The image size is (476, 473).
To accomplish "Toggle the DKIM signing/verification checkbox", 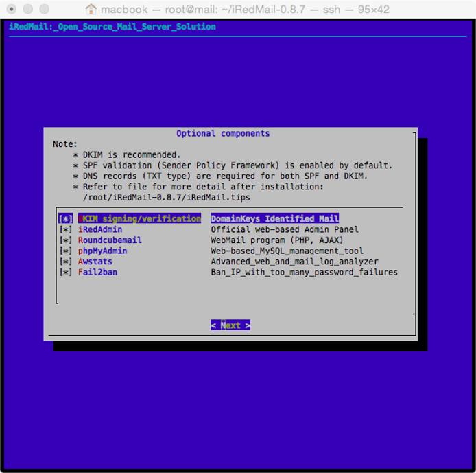I will point(66,219).
